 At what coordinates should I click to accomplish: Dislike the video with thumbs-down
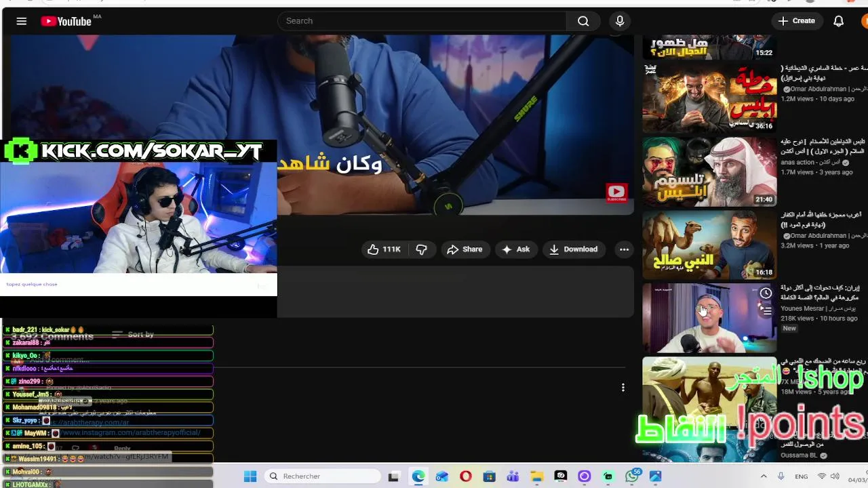421,249
